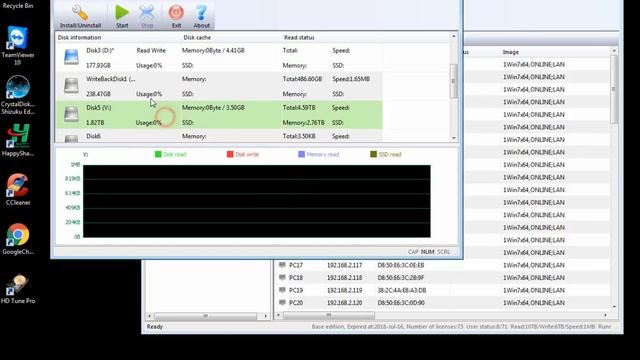Click Read Write label in Disk3 row
This screenshot has width=640, height=360.
(x=151, y=51)
